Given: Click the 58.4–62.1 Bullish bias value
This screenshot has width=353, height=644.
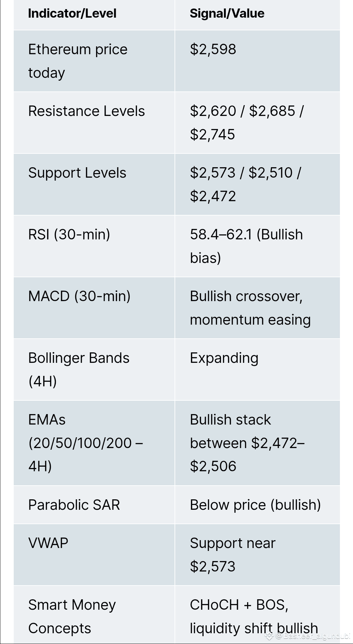Looking at the screenshot, I should click(x=246, y=246).
